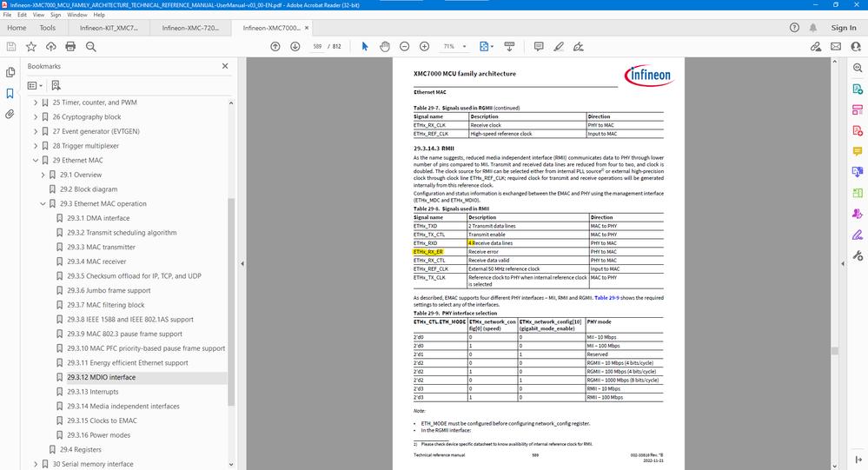Open the View menu
Screen dimensions: 868x470
39,15
